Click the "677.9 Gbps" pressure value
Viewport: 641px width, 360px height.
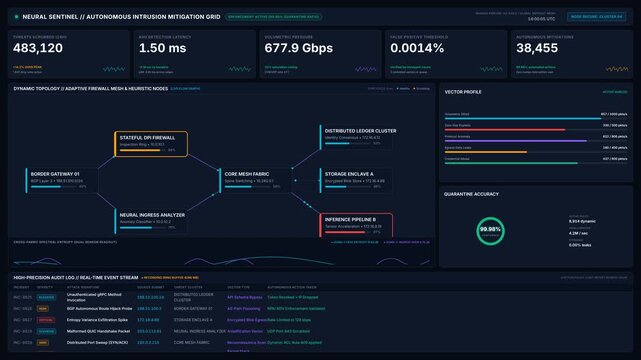coord(298,48)
